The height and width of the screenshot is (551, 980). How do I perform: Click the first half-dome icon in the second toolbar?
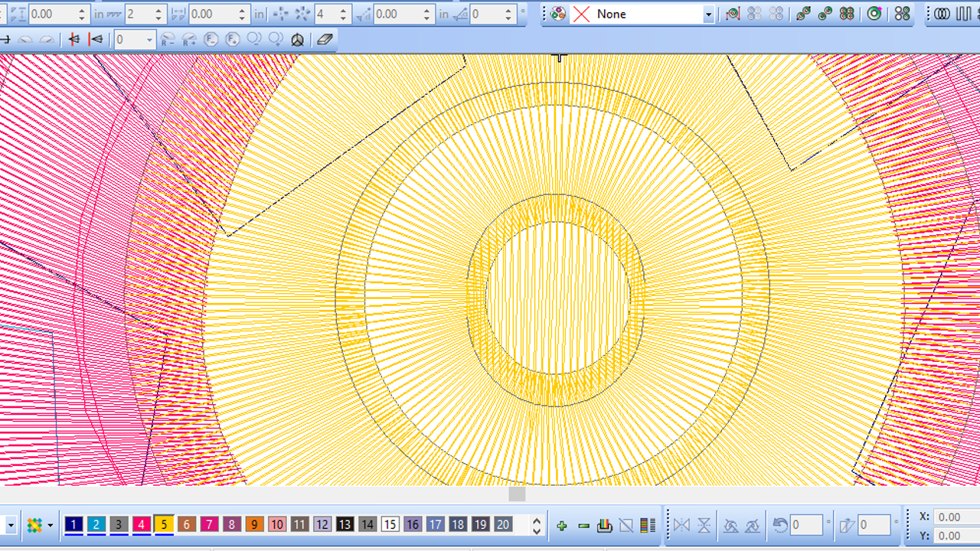25,40
